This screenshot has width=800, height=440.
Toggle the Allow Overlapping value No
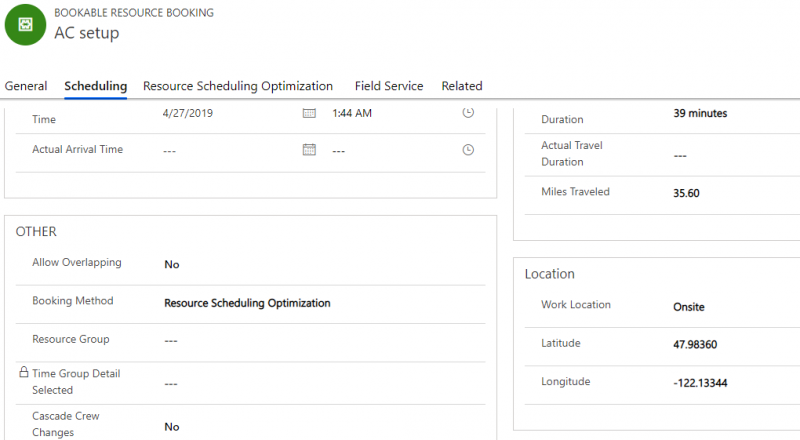click(x=172, y=265)
